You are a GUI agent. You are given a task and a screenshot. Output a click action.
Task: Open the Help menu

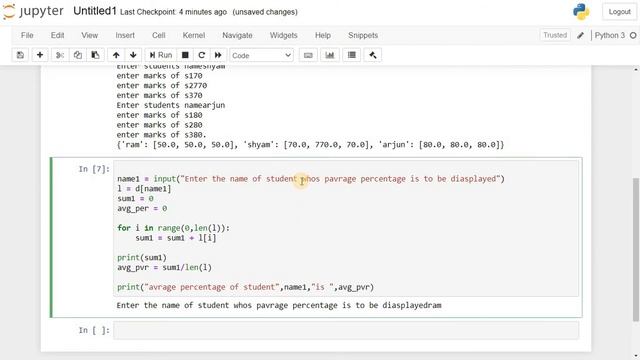pyautogui.click(x=322, y=35)
